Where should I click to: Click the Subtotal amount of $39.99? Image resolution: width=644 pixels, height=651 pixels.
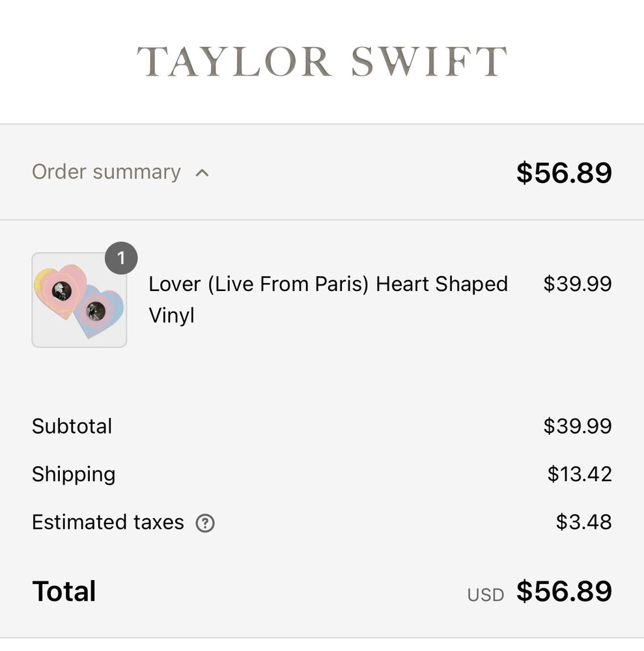(x=578, y=426)
